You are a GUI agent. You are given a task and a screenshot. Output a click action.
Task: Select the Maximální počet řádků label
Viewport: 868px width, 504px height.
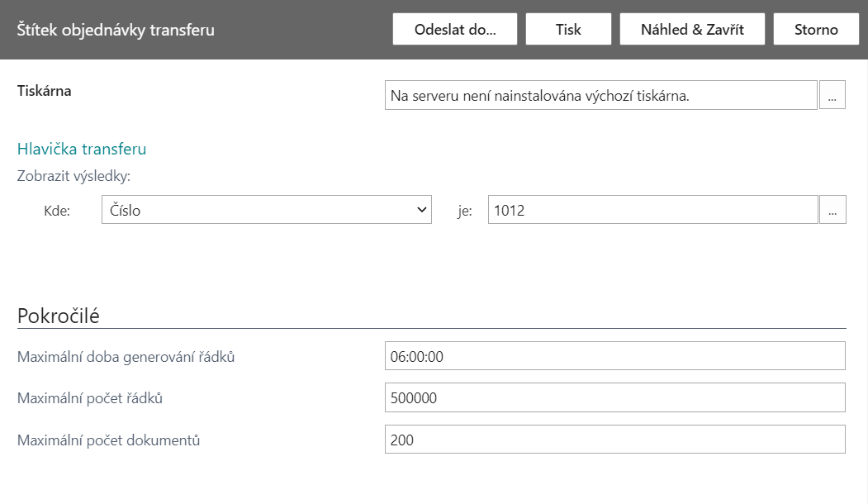pyautogui.click(x=90, y=398)
